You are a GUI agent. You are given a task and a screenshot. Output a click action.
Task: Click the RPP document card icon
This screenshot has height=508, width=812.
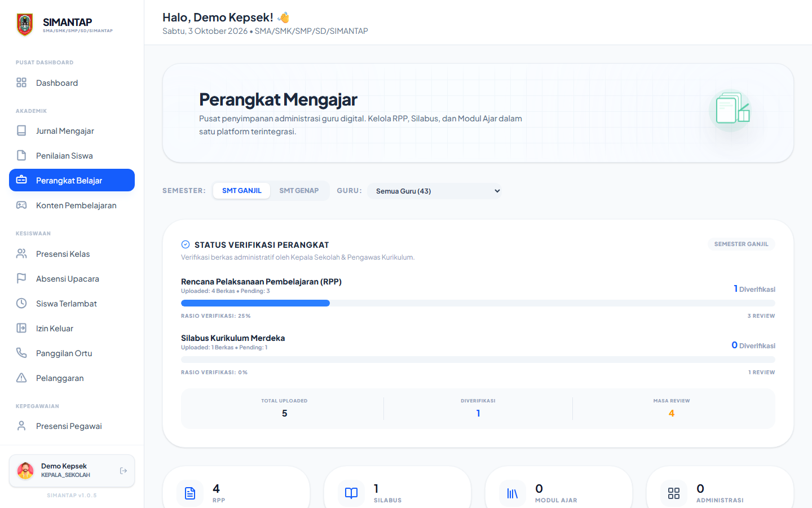[x=190, y=493]
